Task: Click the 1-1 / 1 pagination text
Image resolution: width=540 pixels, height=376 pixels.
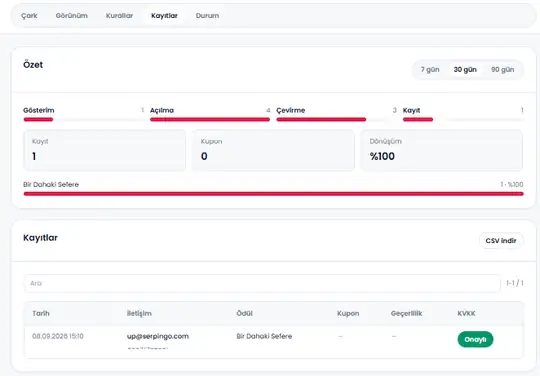Action: point(515,283)
